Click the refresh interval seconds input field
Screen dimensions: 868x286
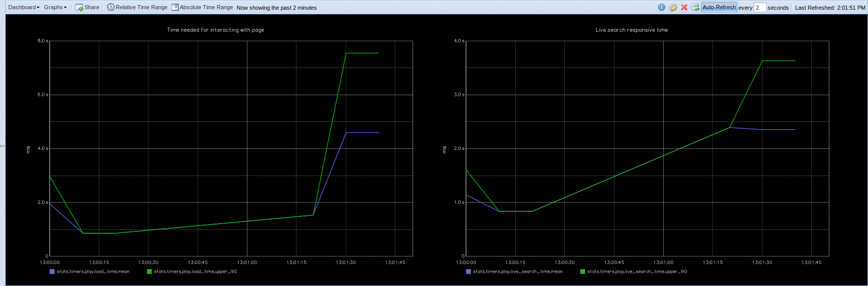pyautogui.click(x=760, y=7)
